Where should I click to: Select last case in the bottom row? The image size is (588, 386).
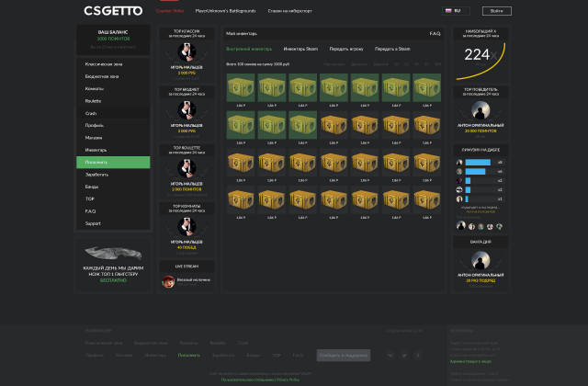tap(426, 199)
